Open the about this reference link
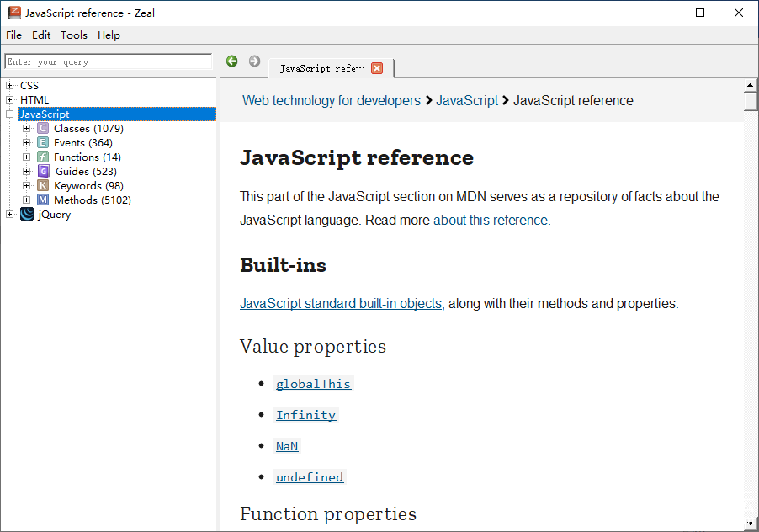Image resolution: width=759 pixels, height=532 pixels. coord(491,220)
